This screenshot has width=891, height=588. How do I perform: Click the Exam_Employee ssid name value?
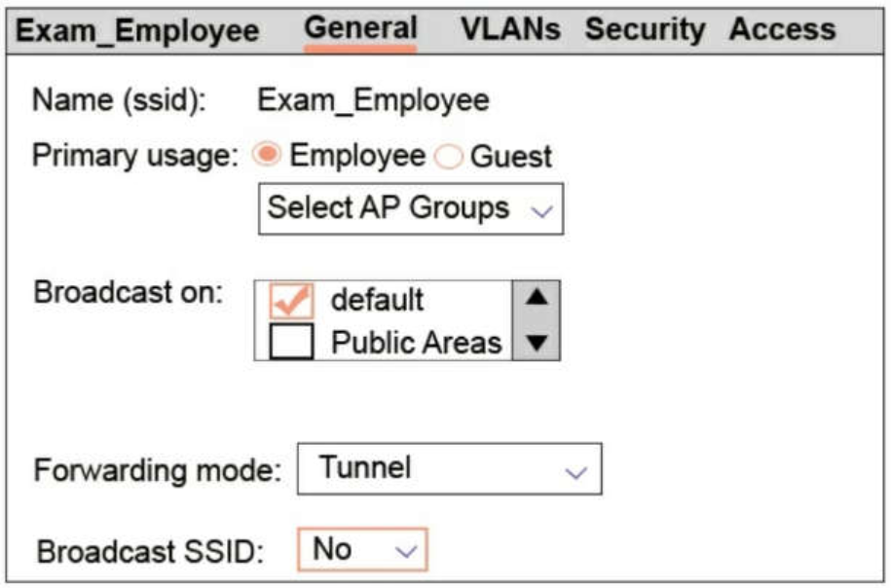373,100
